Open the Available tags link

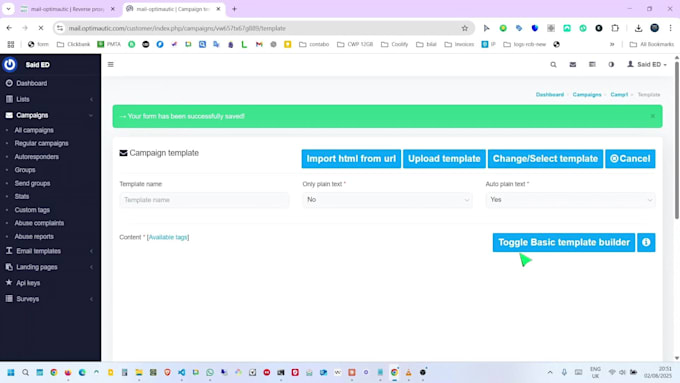pos(168,237)
